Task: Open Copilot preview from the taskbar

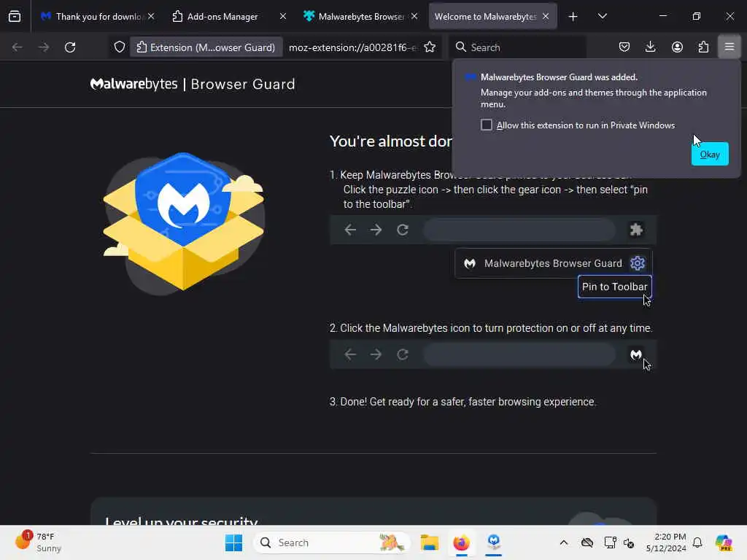Action: tap(723, 542)
